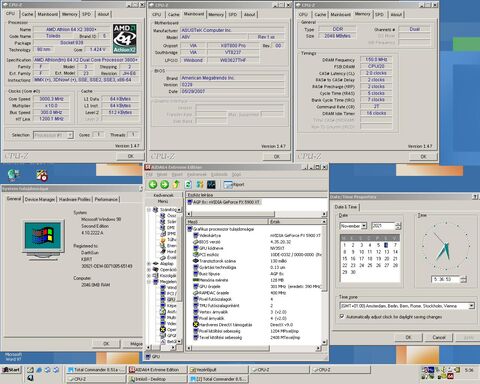
Task: Expand the Alaplap node in AIDA64 tree
Action: pyautogui.click(x=149, y=264)
